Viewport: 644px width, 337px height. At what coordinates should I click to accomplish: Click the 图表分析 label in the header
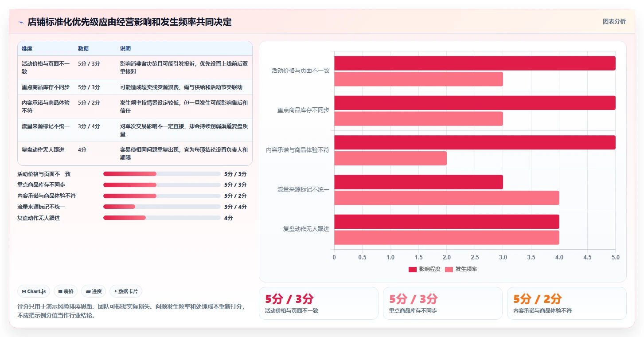614,21
